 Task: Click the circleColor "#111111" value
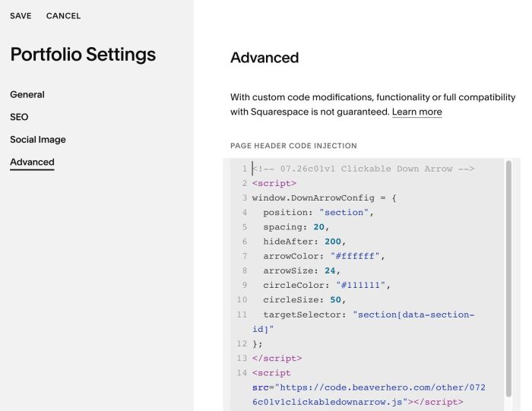pyautogui.click(x=360, y=285)
